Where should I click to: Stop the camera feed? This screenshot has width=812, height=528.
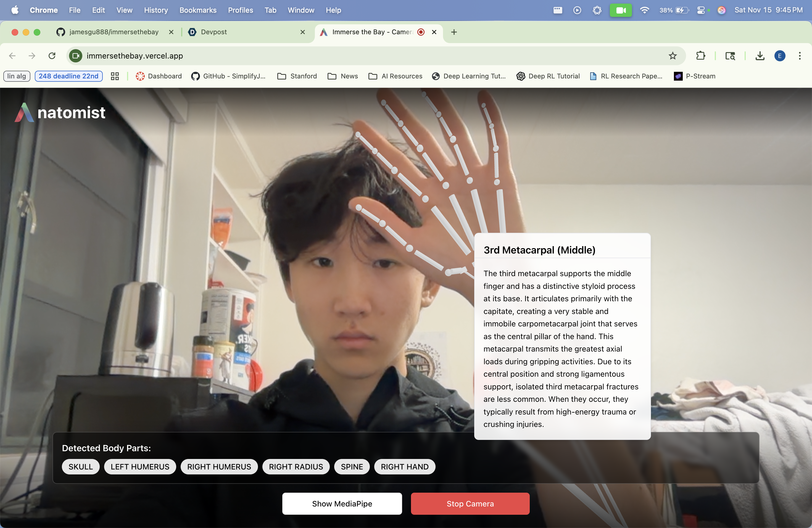(470, 503)
